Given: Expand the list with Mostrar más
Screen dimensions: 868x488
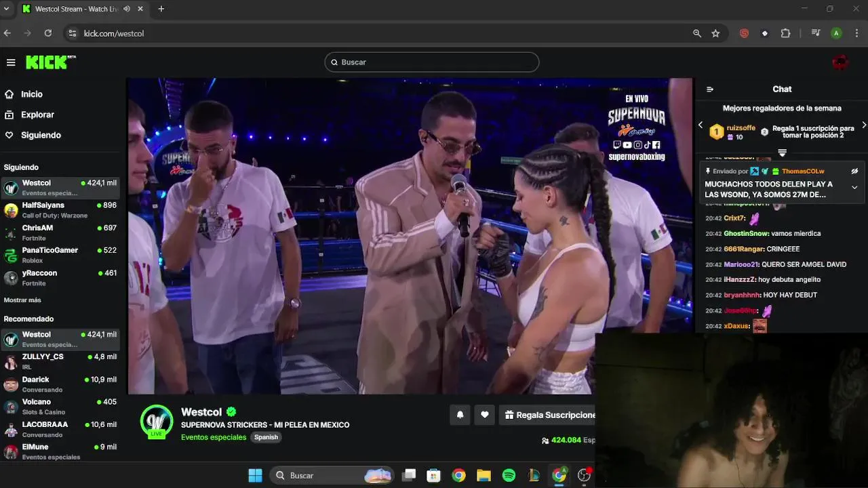Looking at the screenshot, I should pos(22,300).
